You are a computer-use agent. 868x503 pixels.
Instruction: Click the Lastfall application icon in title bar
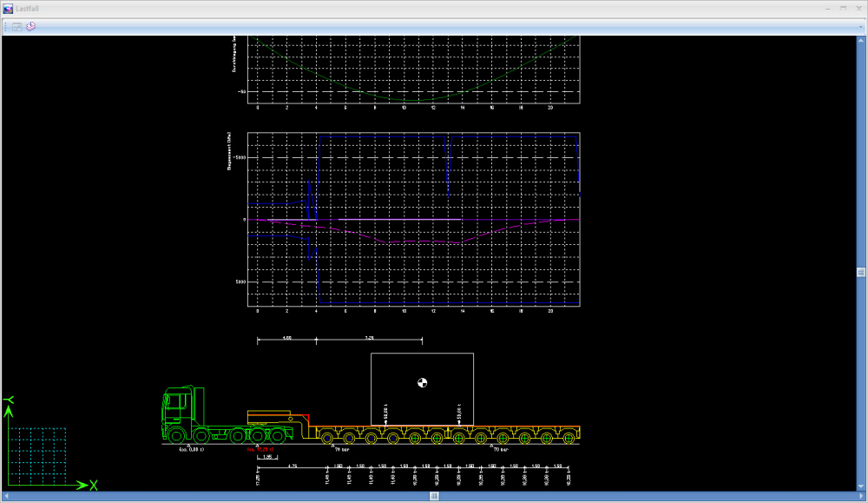[x=8, y=8]
